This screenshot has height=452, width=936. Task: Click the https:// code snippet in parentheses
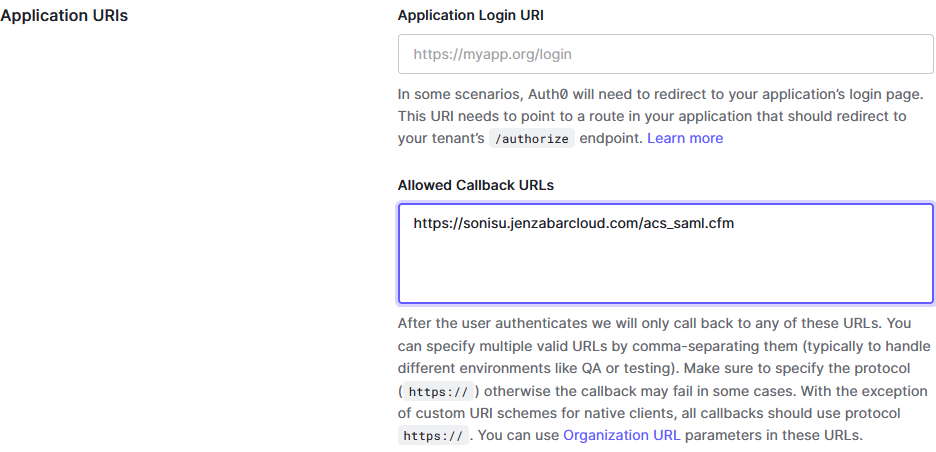pos(438,392)
